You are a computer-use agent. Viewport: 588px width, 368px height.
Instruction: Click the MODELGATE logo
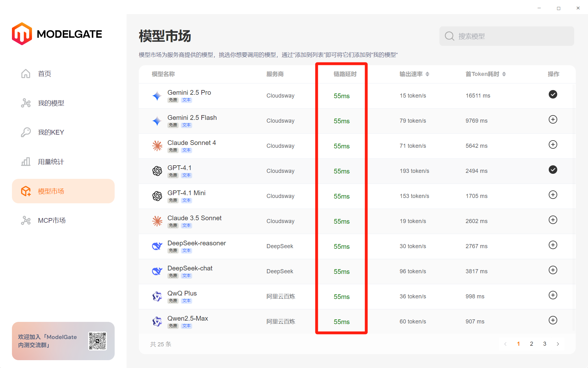57,34
